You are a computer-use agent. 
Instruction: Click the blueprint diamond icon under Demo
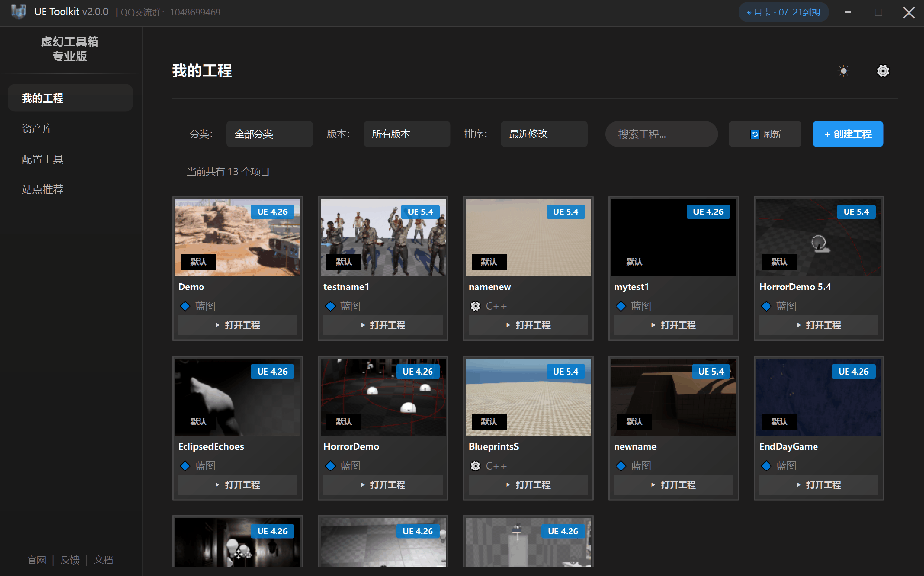[185, 306]
